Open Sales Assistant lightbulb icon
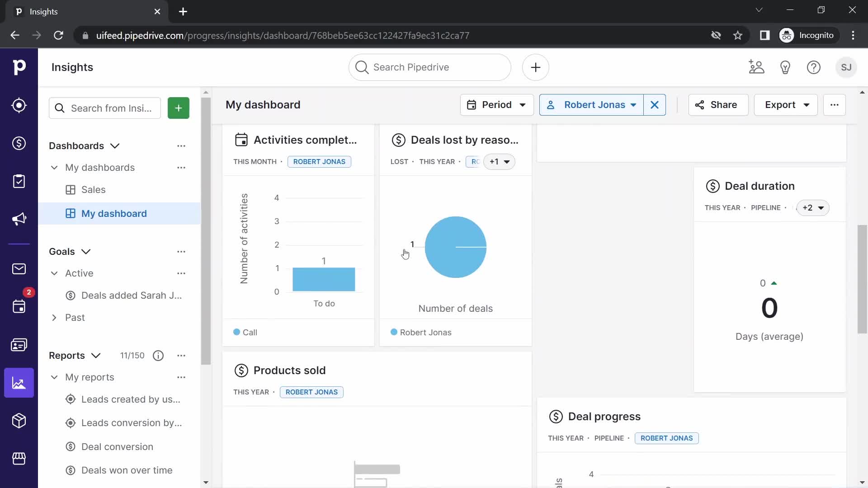The height and width of the screenshot is (488, 868). (x=785, y=67)
